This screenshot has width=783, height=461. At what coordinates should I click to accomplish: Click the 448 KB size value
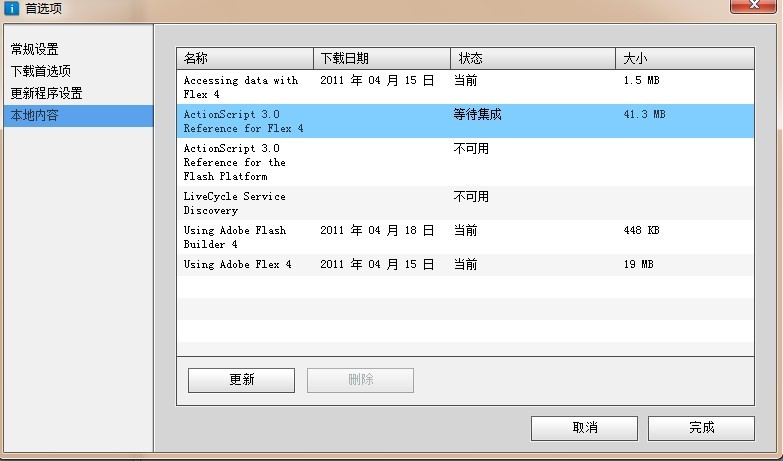(641, 230)
